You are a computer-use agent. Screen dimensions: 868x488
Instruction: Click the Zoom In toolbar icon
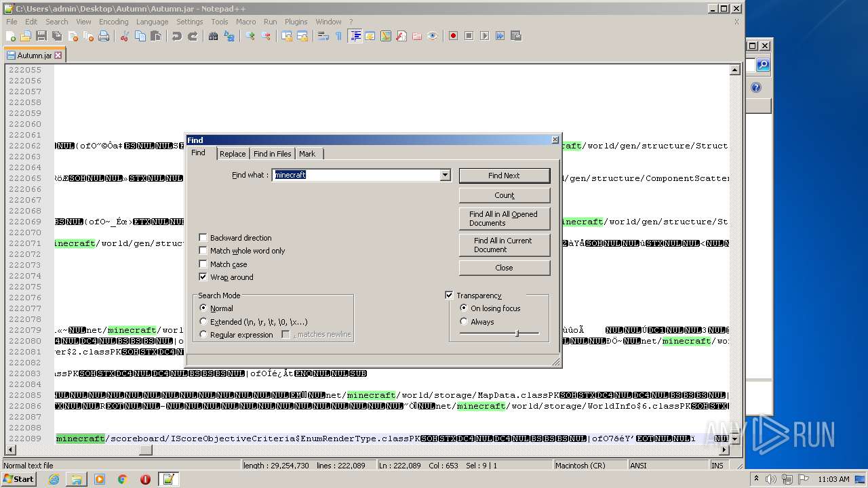(x=250, y=36)
